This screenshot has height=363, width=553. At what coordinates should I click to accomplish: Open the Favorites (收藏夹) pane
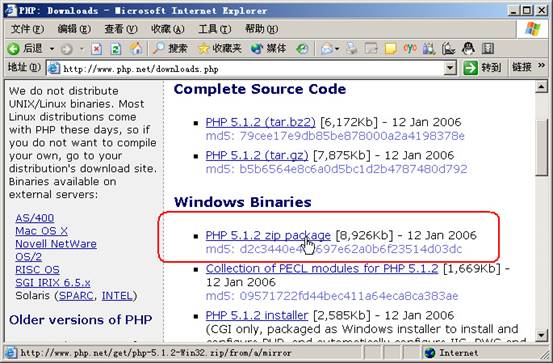220,48
